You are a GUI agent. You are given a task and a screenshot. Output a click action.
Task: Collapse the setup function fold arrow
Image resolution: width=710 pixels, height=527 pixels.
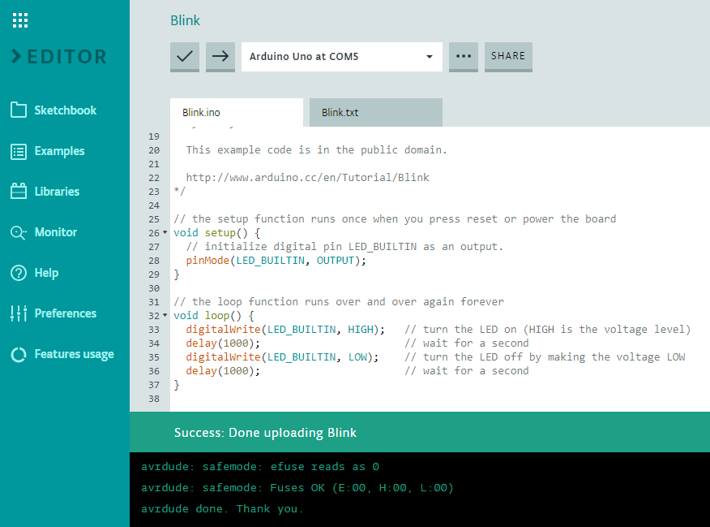pos(165,233)
